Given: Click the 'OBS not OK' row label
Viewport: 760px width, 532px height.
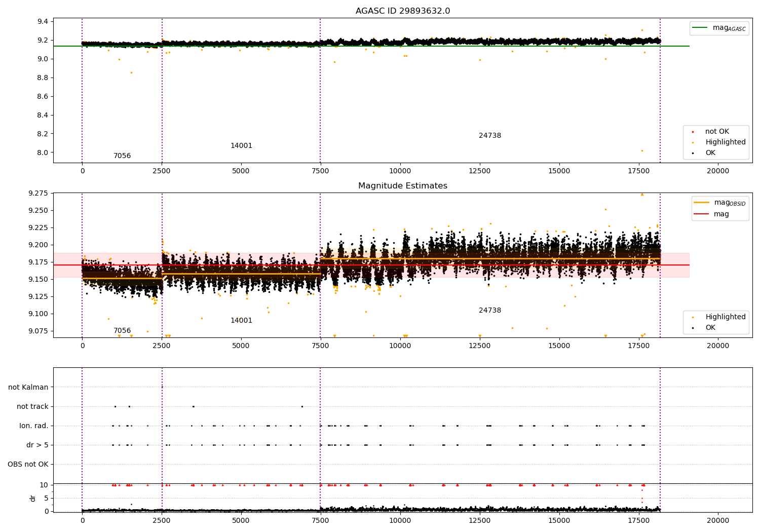Looking at the screenshot, I should pos(28,465).
